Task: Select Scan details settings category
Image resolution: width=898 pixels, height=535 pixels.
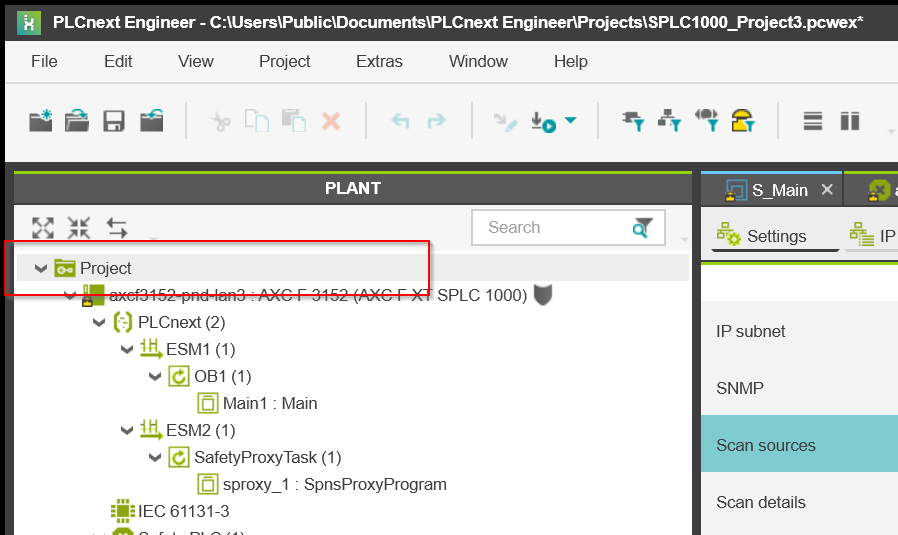Action: (x=799, y=502)
